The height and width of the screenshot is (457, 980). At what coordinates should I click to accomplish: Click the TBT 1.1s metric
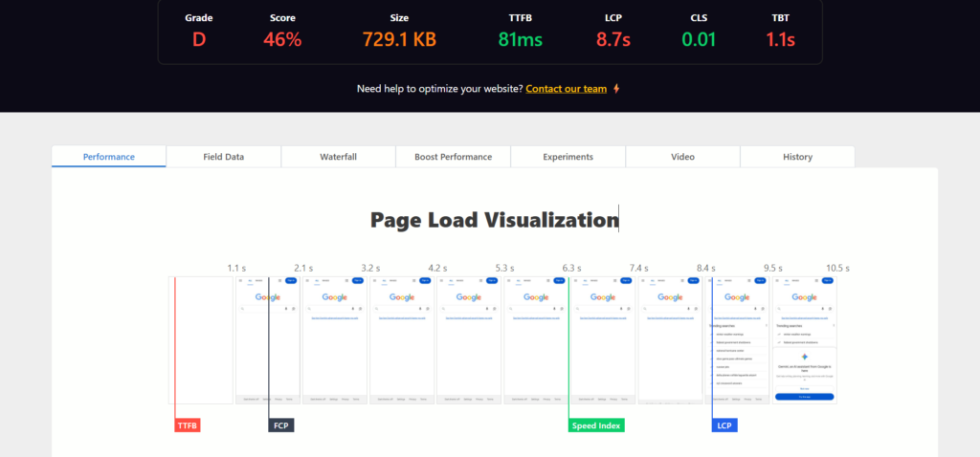780,39
